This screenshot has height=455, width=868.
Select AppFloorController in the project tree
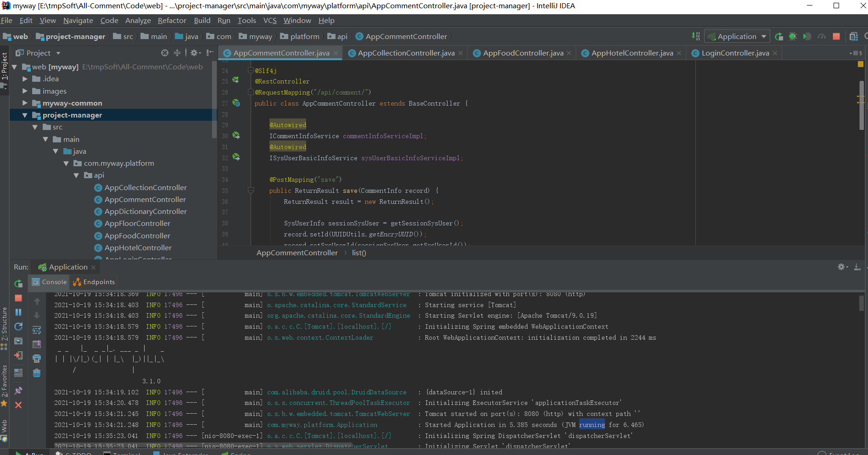coord(137,224)
